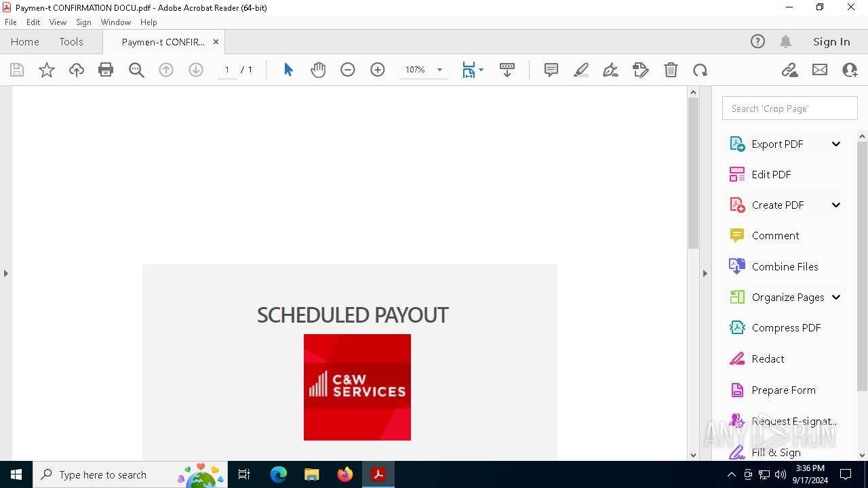Open the Compress PDF tool
868x488 pixels.
(x=775, y=327)
